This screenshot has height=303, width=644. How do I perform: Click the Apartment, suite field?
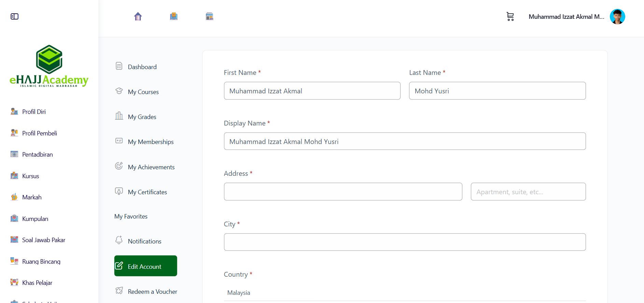pyautogui.click(x=528, y=192)
